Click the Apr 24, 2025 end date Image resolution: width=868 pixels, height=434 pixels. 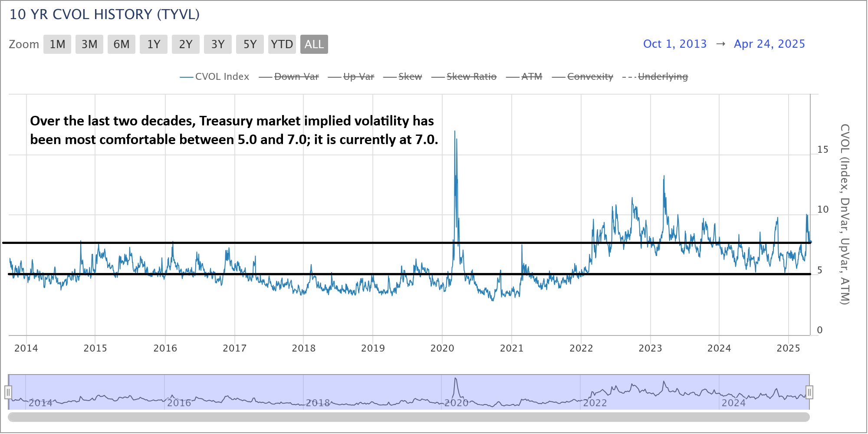pyautogui.click(x=769, y=44)
